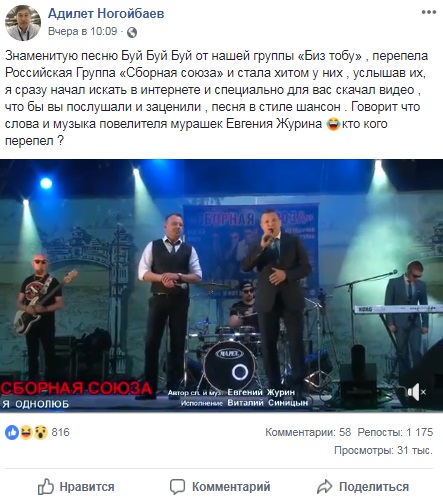Open the three-dots post options menu
This screenshot has height=503, width=443.
click(429, 13)
